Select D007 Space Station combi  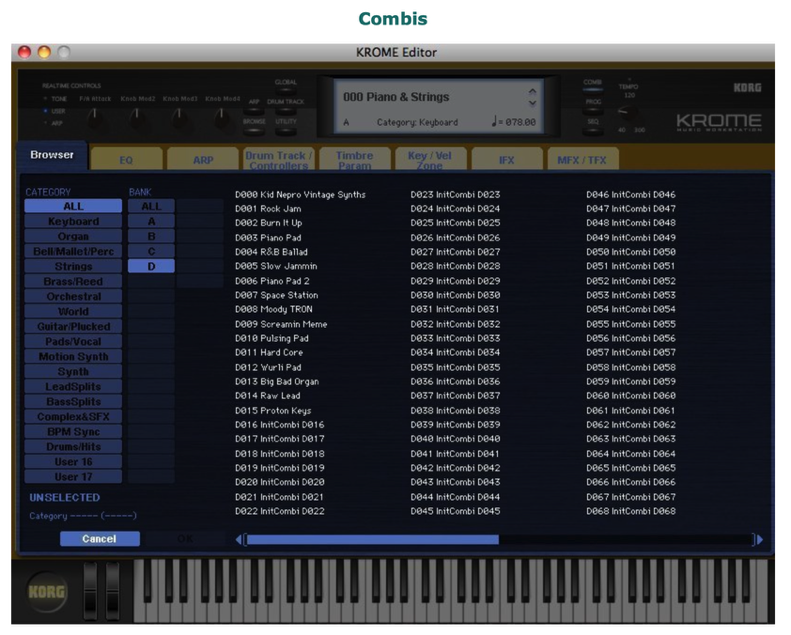click(x=276, y=295)
